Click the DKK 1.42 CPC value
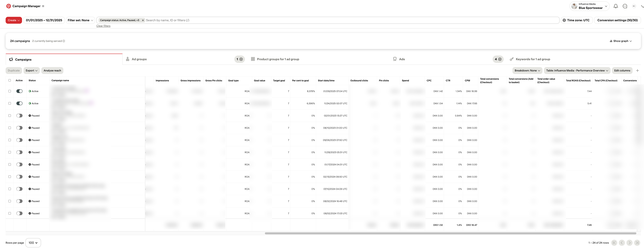The image size is (644, 249). click(438, 91)
